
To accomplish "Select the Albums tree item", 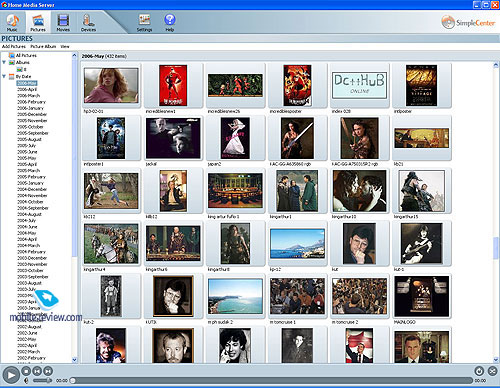I will click(x=23, y=62).
